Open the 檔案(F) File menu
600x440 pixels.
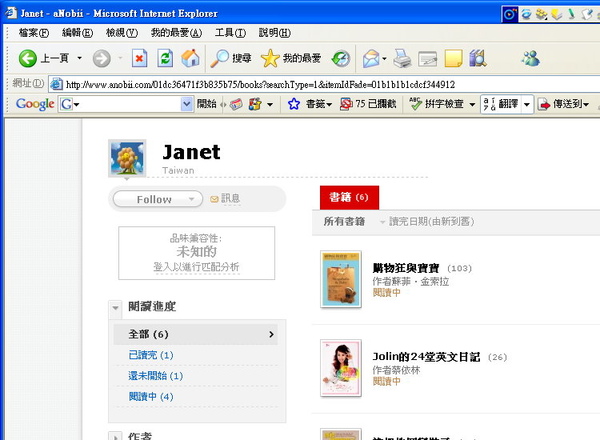point(34,33)
